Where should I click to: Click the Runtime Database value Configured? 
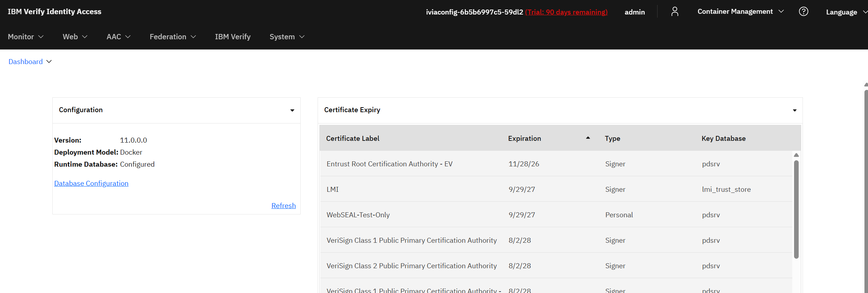click(x=137, y=164)
